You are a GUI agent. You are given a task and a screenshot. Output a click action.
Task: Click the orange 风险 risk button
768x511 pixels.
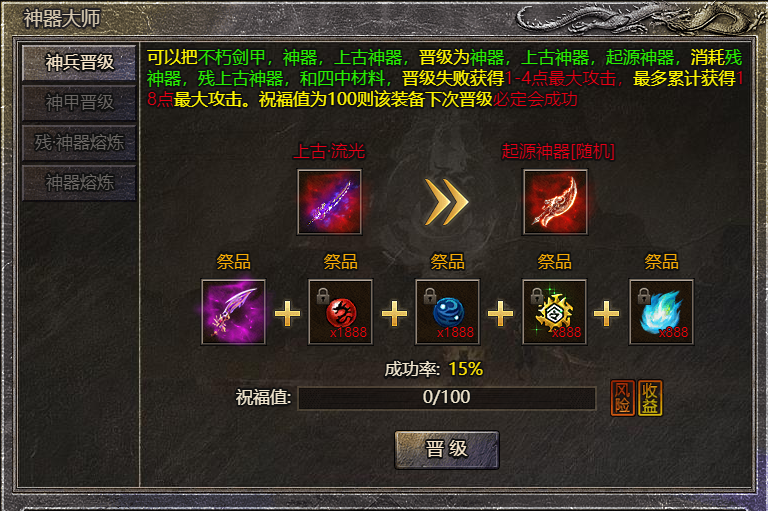click(623, 398)
